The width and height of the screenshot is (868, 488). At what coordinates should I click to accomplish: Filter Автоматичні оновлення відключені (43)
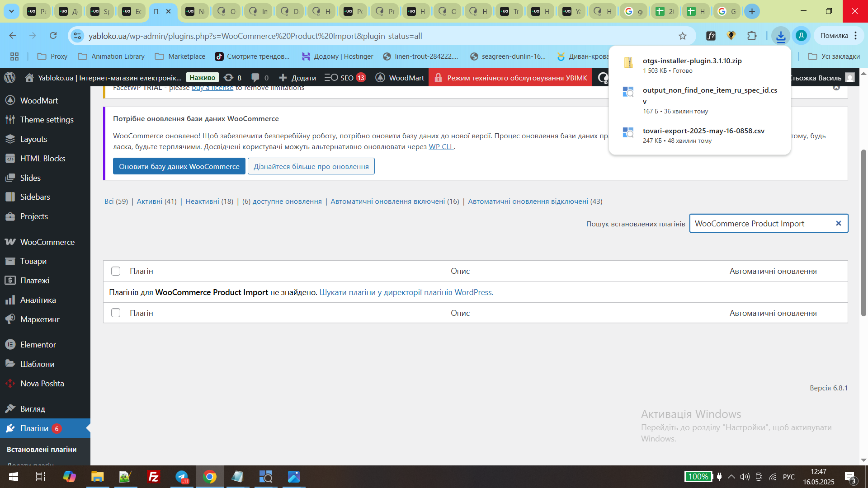pyautogui.click(x=535, y=202)
